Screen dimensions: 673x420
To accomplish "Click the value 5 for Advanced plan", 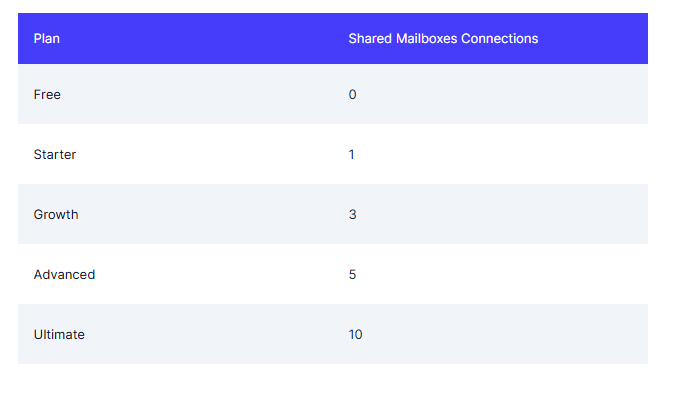I will tap(352, 275).
